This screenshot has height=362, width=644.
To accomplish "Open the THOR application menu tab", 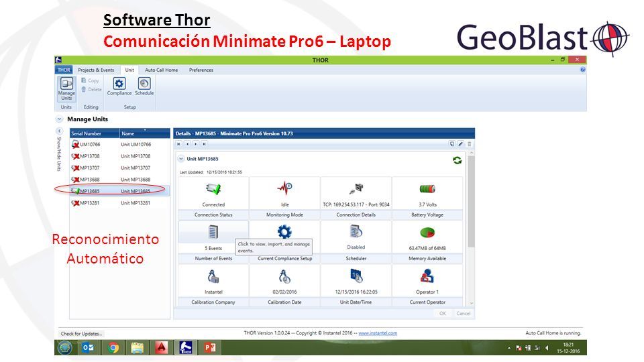I will coord(64,70).
